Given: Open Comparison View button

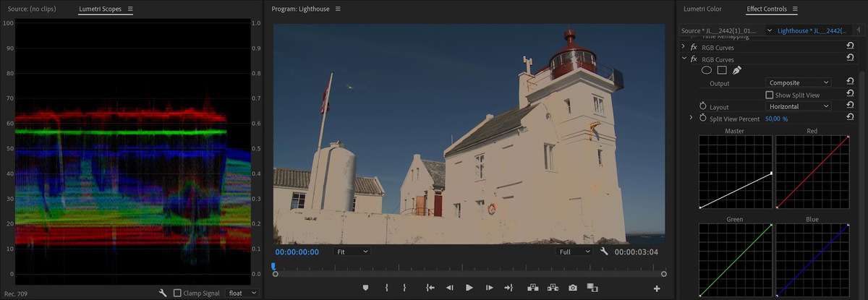Looking at the screenshot, I should click(x=592, y=288).
